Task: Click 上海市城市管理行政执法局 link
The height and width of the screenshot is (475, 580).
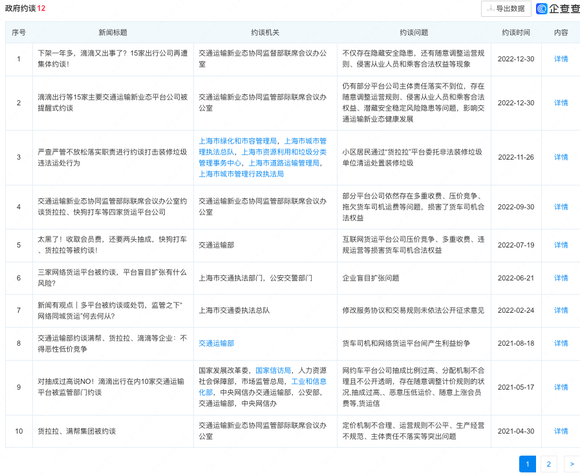Action: click(x=241, y=174)
